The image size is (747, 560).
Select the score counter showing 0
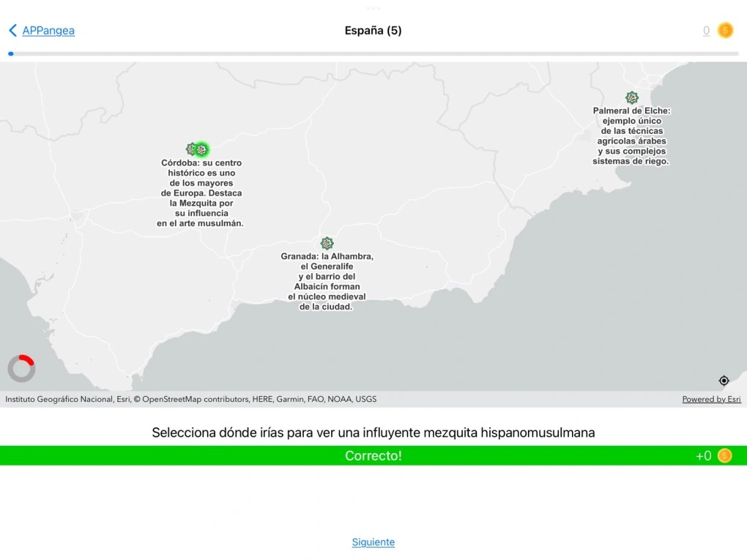click(x=706, y=30)
